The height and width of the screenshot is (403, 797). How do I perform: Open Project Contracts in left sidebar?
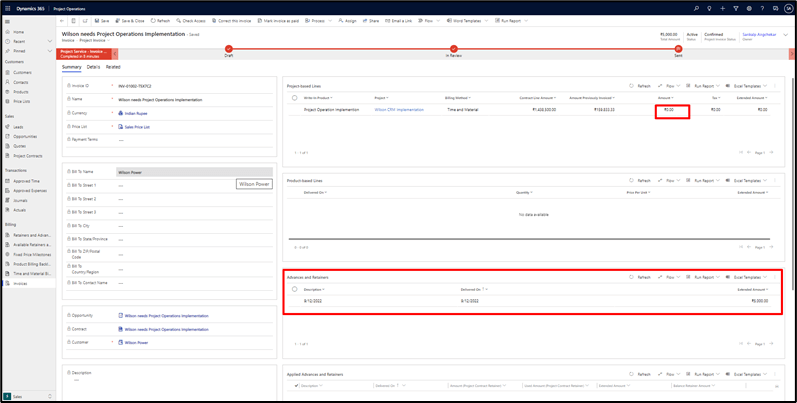click(28, 156)
